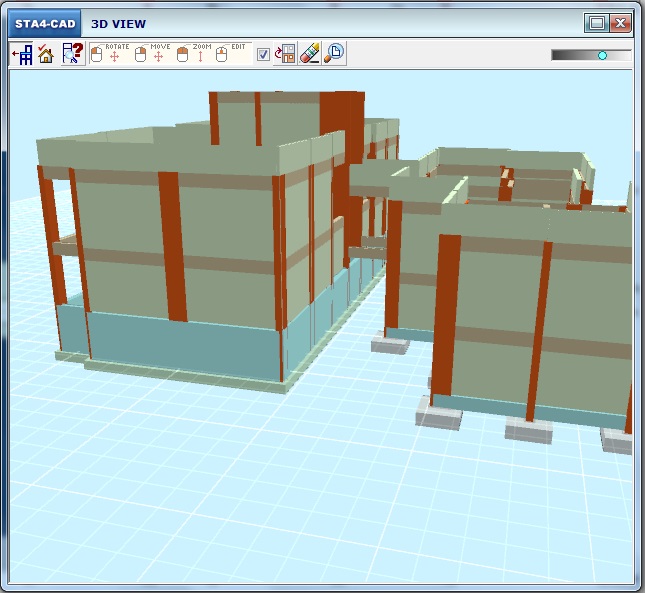Click the Move mouse hint icon

coord(149,54)
